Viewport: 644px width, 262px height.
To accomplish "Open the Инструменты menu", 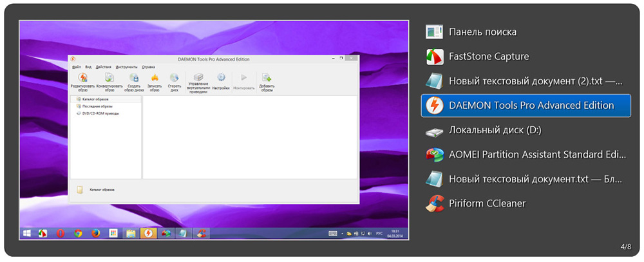I will [126, 66].
